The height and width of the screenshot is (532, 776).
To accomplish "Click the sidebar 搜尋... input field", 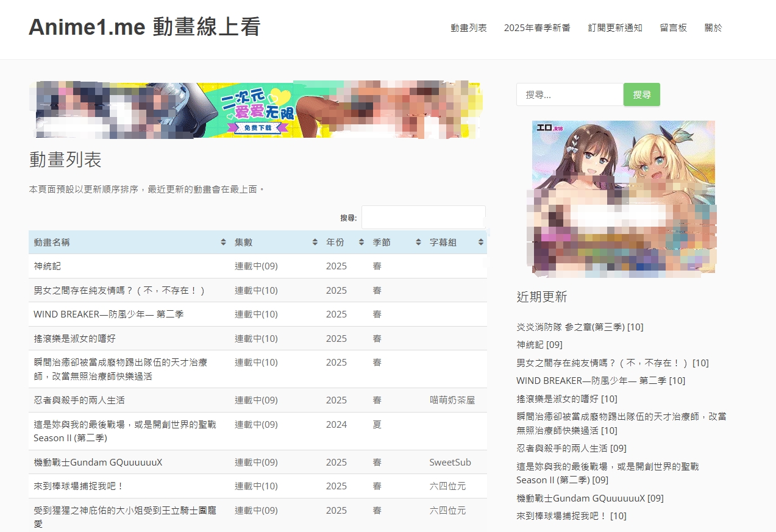I will 569,95.
